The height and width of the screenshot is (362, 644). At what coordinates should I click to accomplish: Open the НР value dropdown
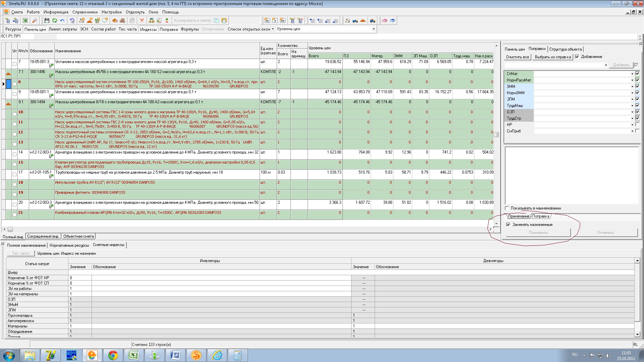(x=632, y=125)
